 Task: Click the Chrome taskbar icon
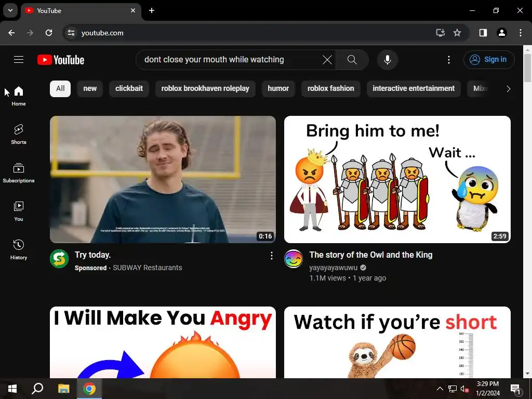[x=89, y=389]
